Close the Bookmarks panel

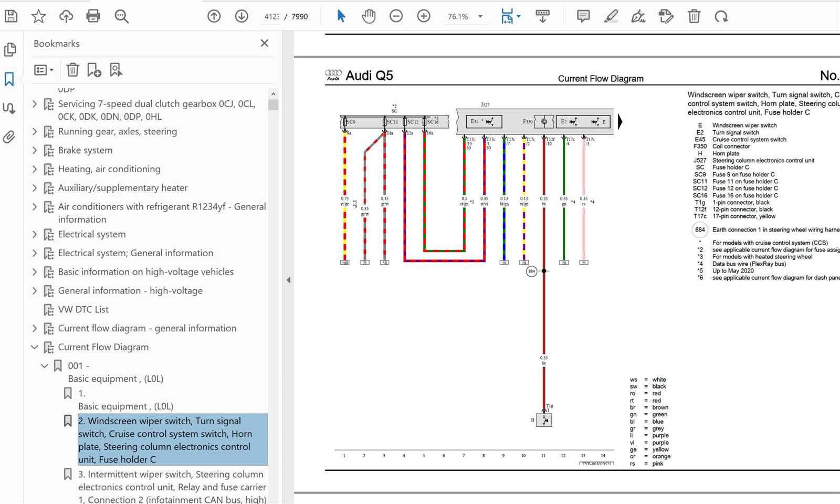(265, 43)
